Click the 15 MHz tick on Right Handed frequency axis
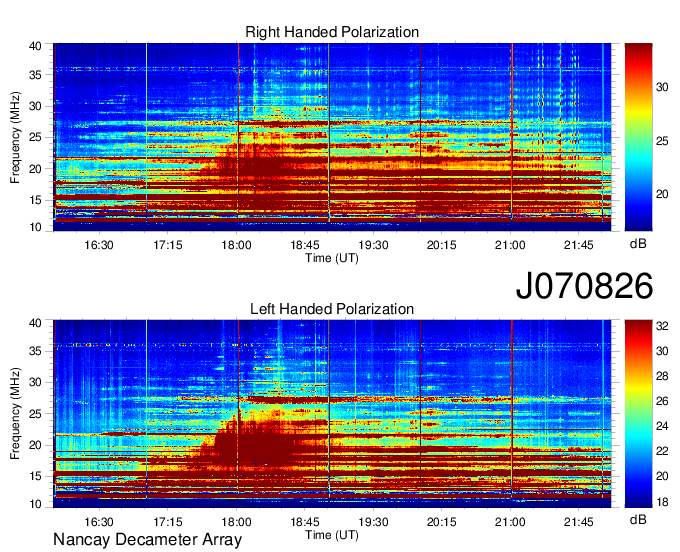Image resolution: width=680 pixels, height=552 pixels. tap(36, 200)
